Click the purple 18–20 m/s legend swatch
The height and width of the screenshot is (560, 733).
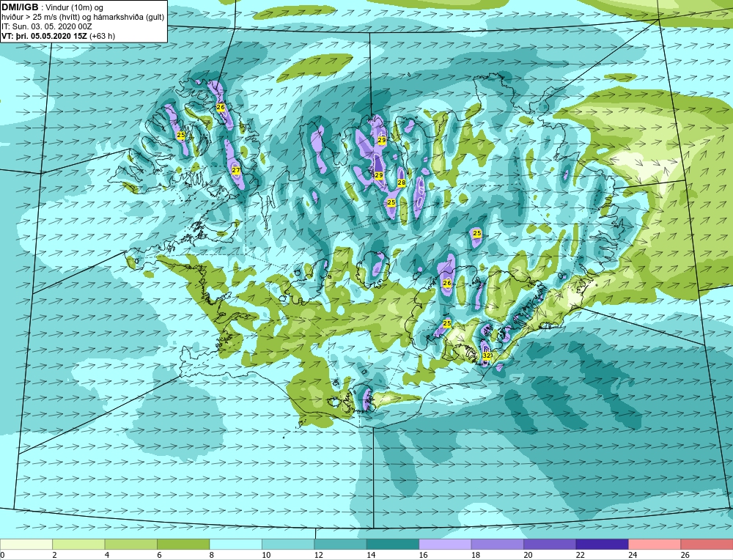(x=498, y=544)
